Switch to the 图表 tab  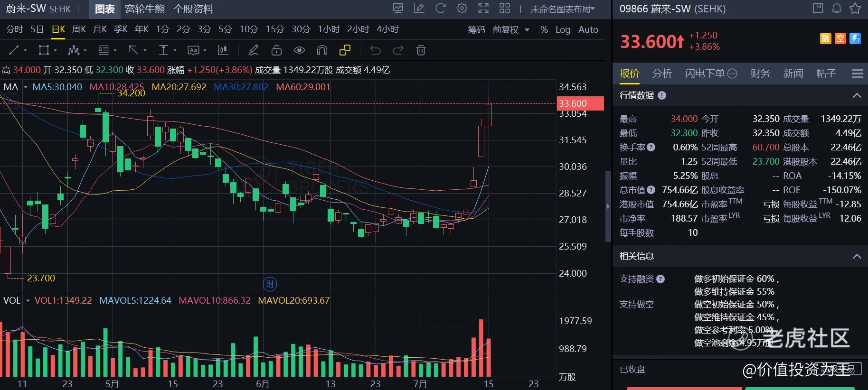pos(105,9)
